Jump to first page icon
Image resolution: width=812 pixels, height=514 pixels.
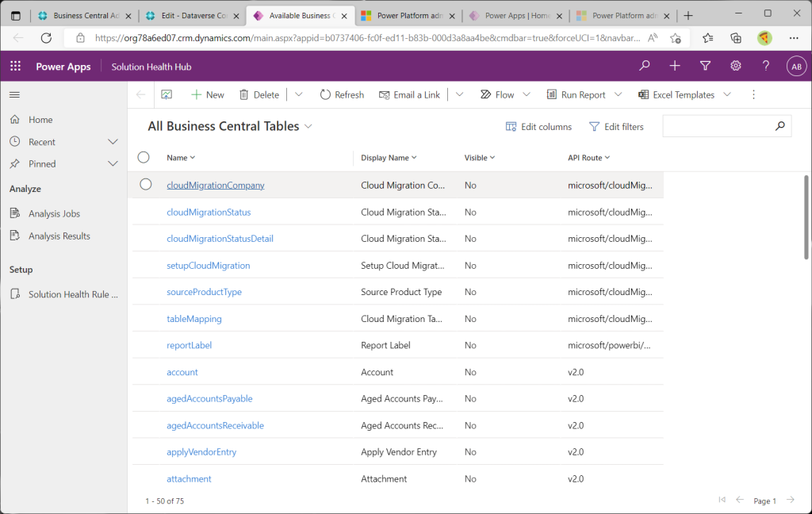click(722, 500)
